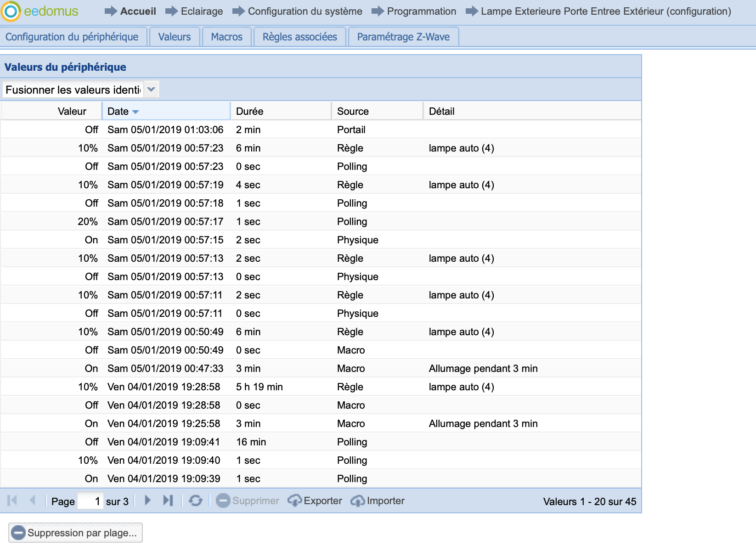This screenshot has width=756, height=551.
Task: Click the page number input field
Action: [90, 501]
